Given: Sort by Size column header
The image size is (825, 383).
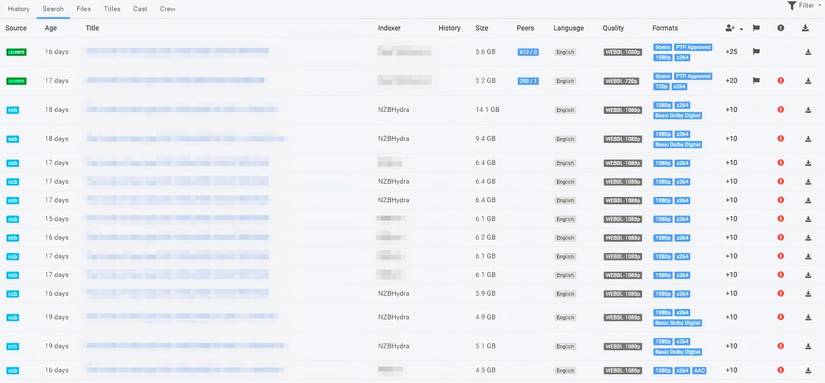Looking at the screenshot, I should tap(481, 28).
